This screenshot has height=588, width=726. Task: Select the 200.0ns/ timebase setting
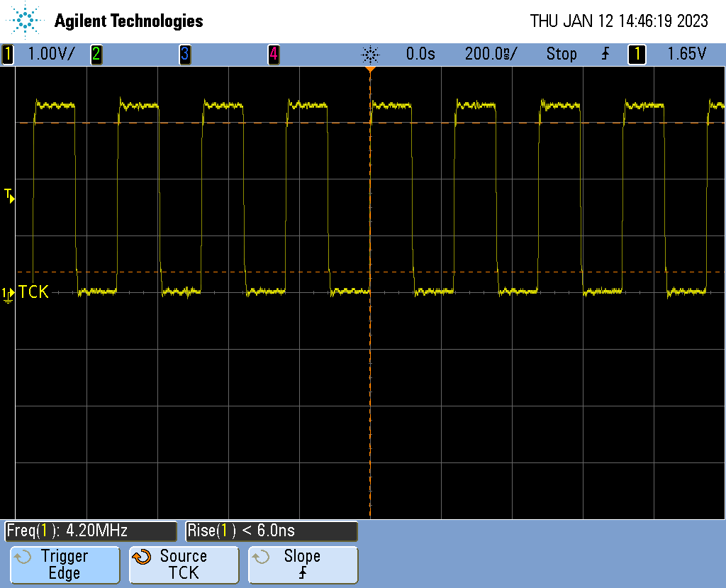point(491,54)
